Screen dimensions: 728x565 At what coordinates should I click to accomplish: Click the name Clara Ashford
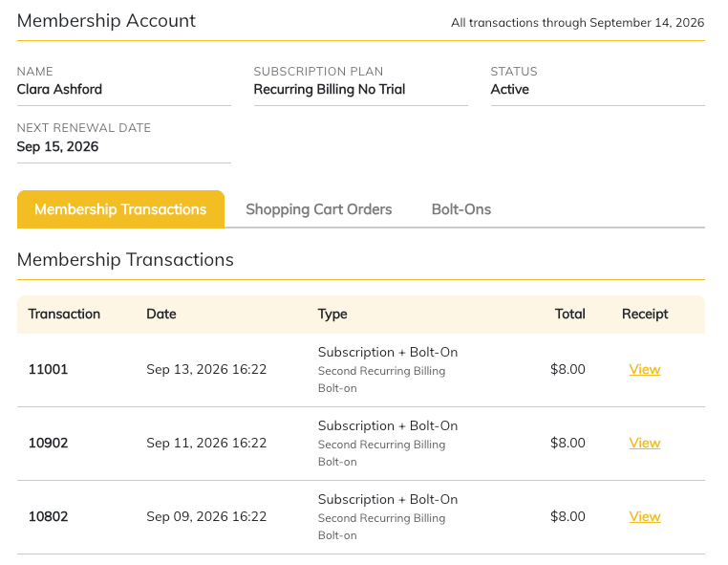click(59, 89)
